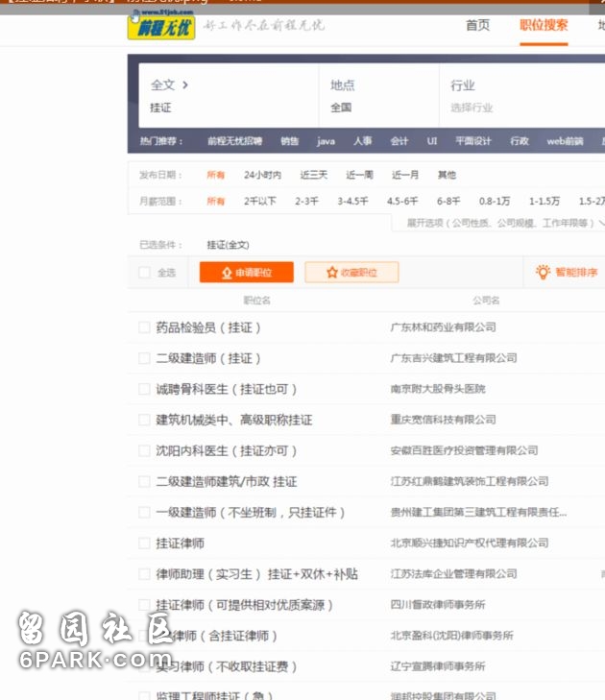Tick checkbox for 诚聘骨科医生（挂证也可）
This screenshot has width=605, height=700.
pyautogui.click(x=144, y=389)
